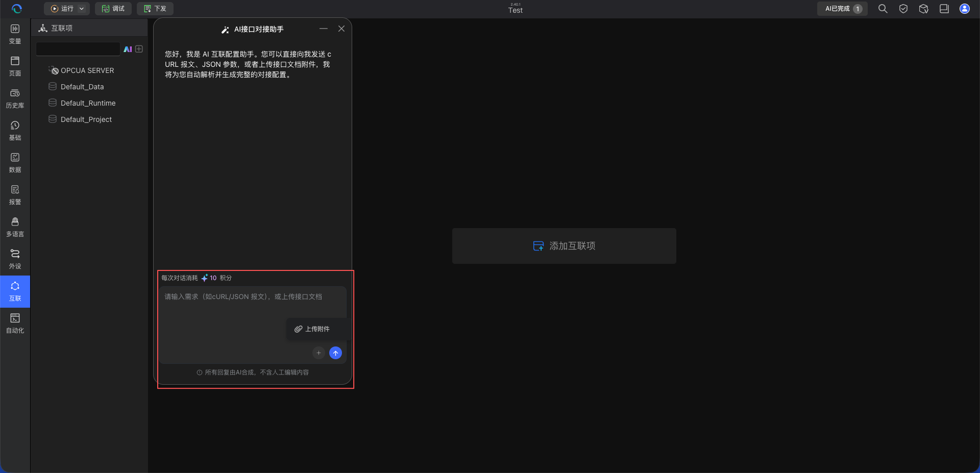The width and height of the screenshot is (980, 473).
Task: Click the AI assistant message input box
Action: pyautogui.click(x=253, y=325)
